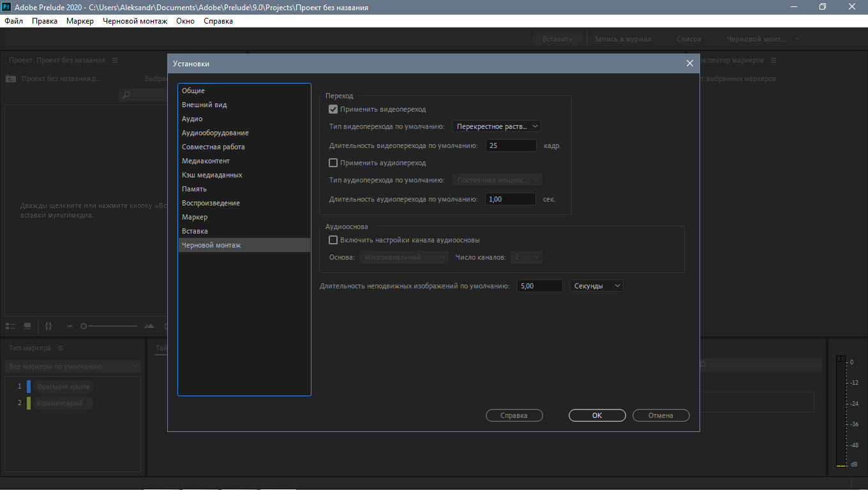
Task: Open the Все маркеры по умолчанию dropdown
Action: pos(72,366)
